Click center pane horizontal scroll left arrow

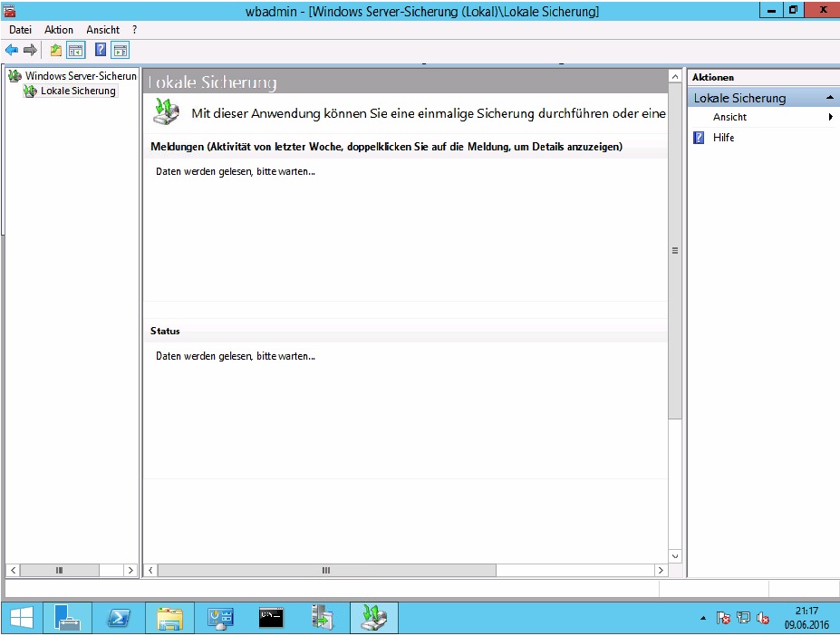click(150, 570)
